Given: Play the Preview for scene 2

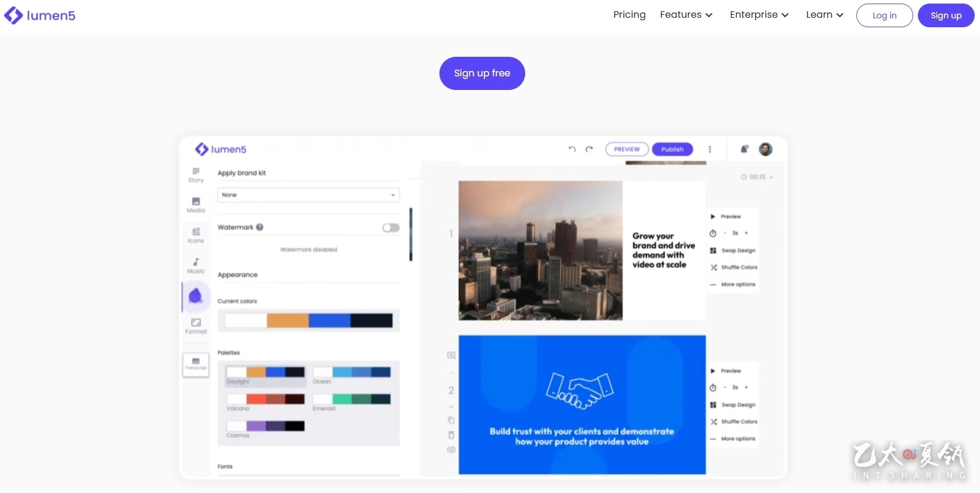Looking at the screenshot, I should tap(726, 371).
